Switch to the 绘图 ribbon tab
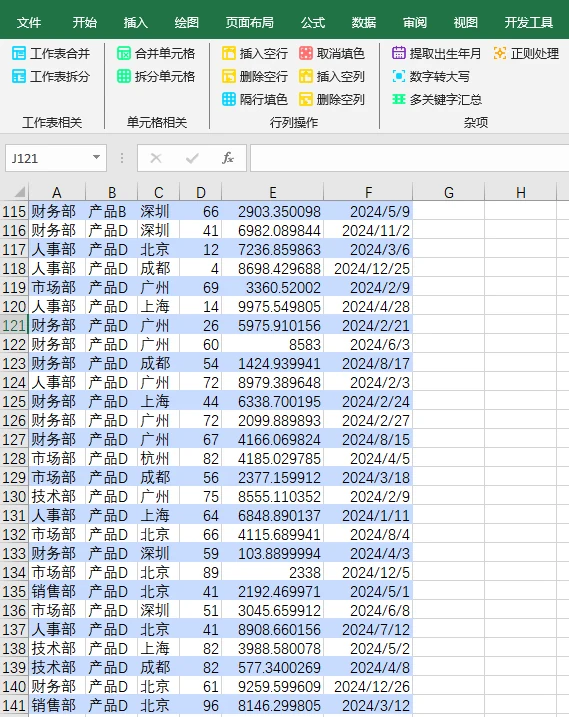569x717 pixels. point(187,22)
